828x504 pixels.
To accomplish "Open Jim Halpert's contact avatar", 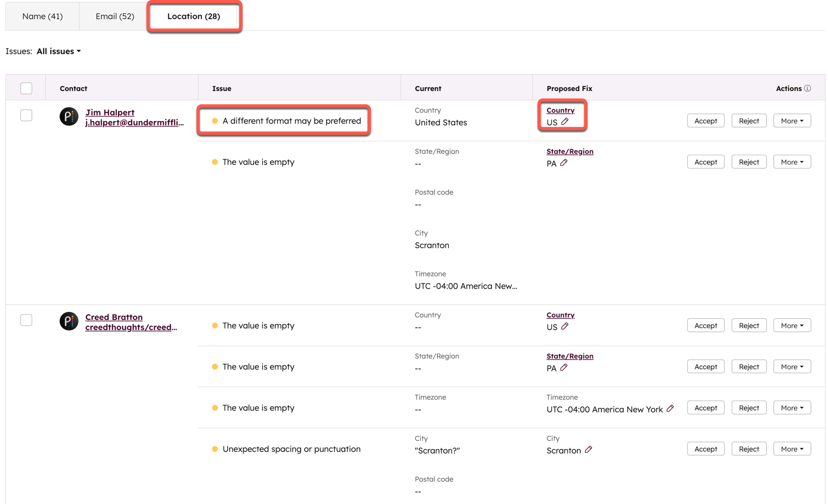I will pyautogui.click(x=69, y=116).
